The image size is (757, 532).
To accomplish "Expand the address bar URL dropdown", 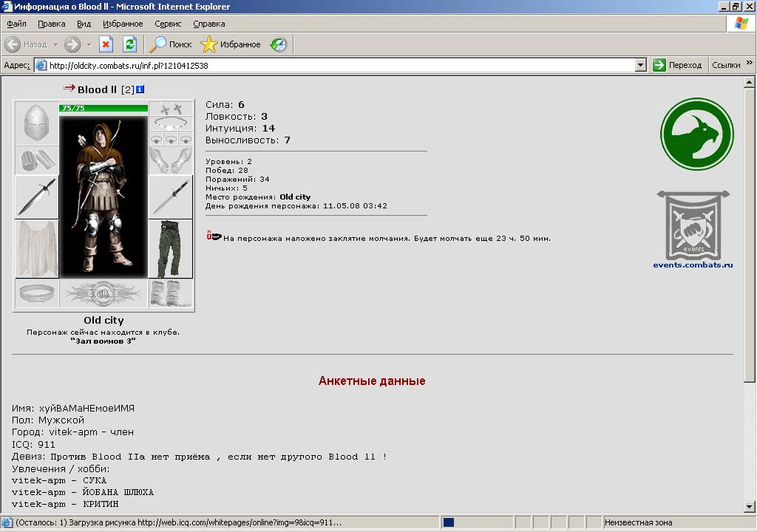I will 641,65.
